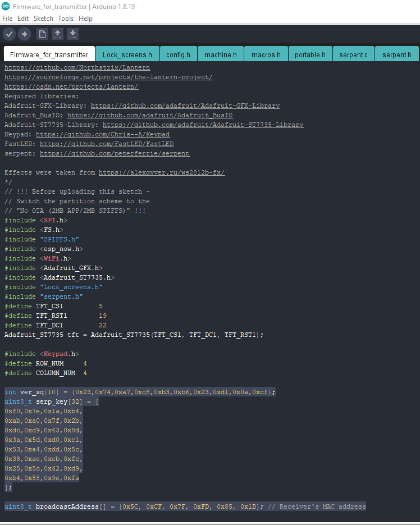Click the Open sketch up-arrow icon
Screen dimensions: 420x525
coord(58,34)
